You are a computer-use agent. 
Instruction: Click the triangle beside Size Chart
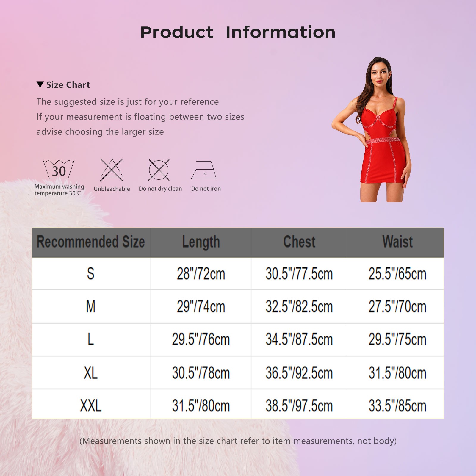tap(40, 84)
